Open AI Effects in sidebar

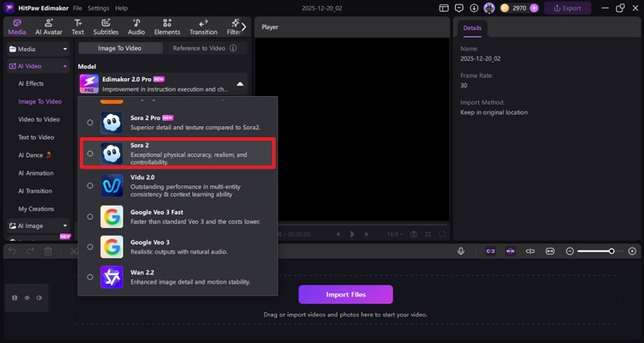click(31, 84)
